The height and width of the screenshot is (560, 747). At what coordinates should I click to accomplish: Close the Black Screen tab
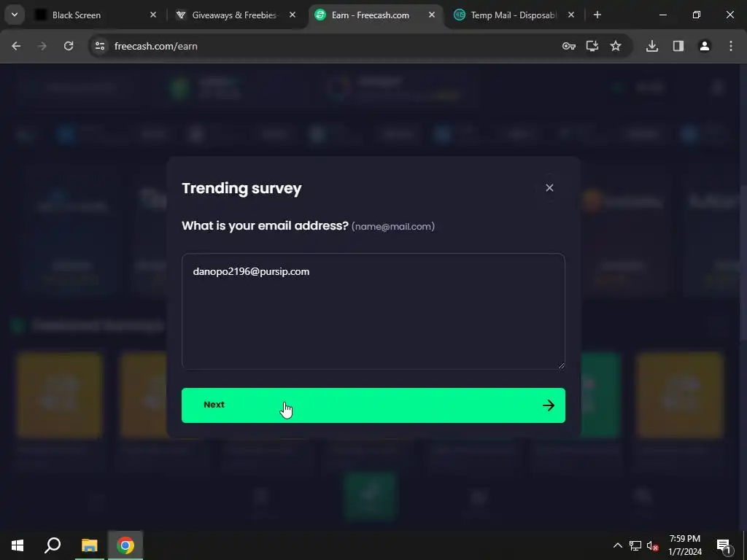coord(153,15)
